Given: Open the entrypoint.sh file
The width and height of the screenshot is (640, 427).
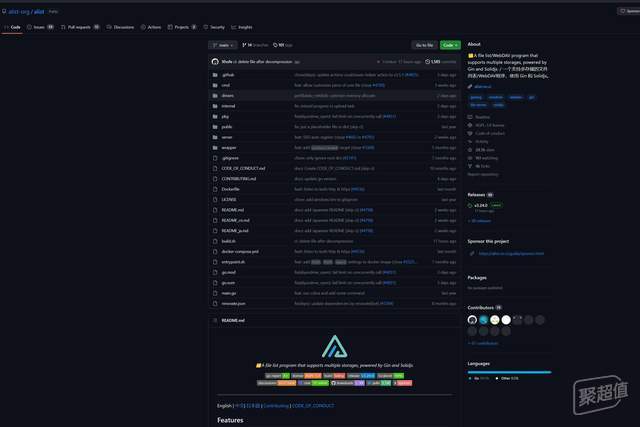Looking at the screenshot, I should (x=233, y=262).
